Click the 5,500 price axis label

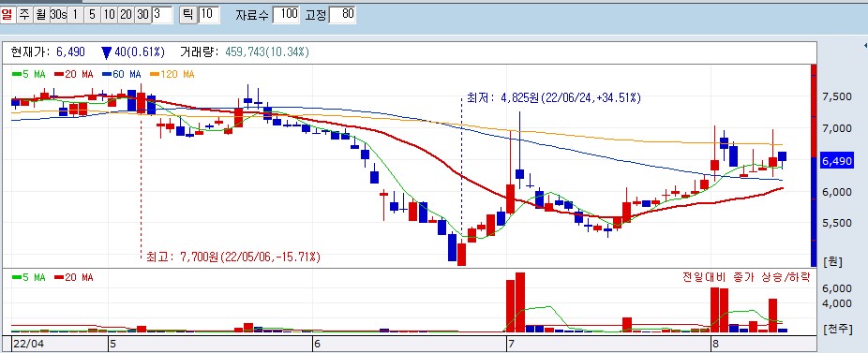(837, 223)
